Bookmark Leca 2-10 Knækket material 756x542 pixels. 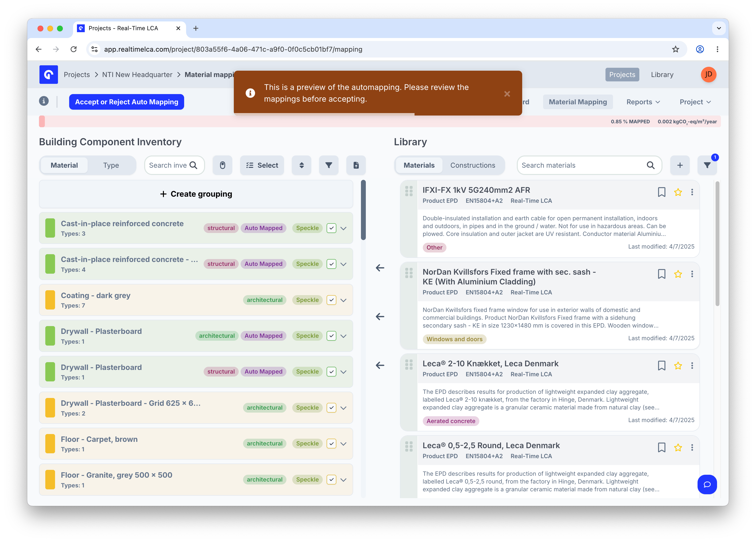tap(662, 366)
